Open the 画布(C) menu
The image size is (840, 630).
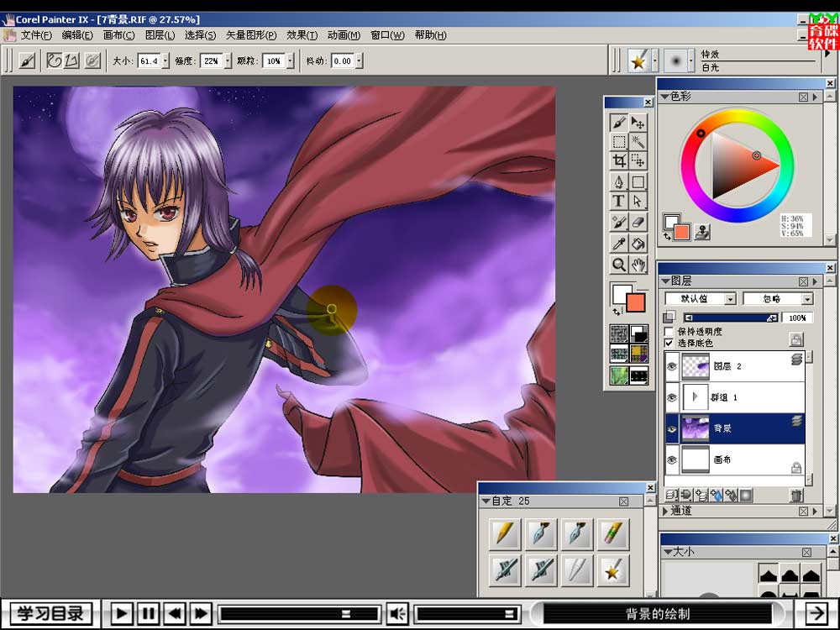pyautogui.click(x=118, y=35)
